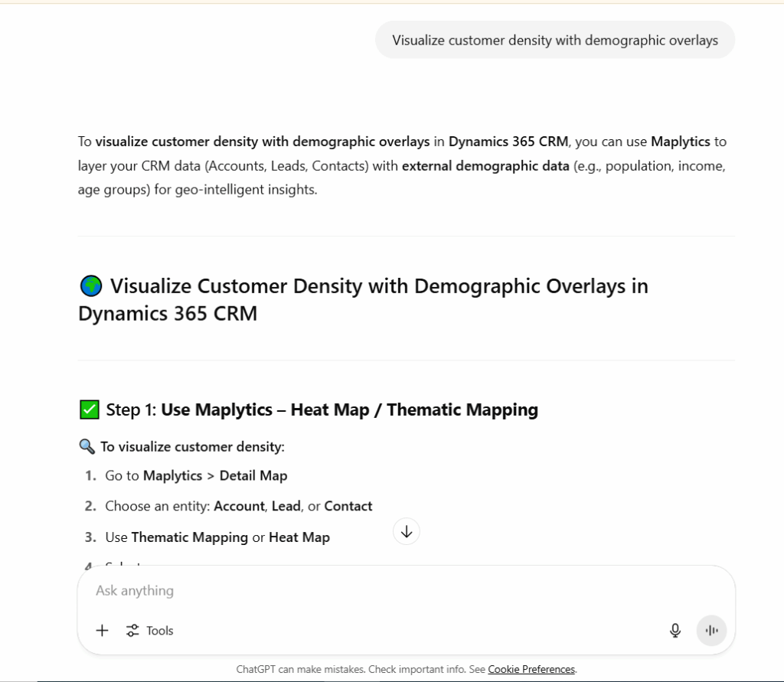Click the plus icon to attach files
Screen dimensions: 784x682
click(102, 630)
